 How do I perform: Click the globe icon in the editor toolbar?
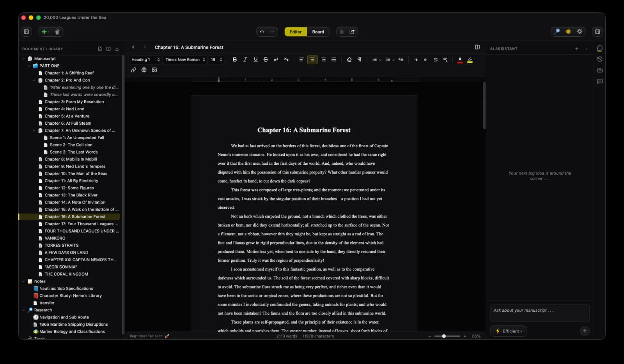[144, 70]
